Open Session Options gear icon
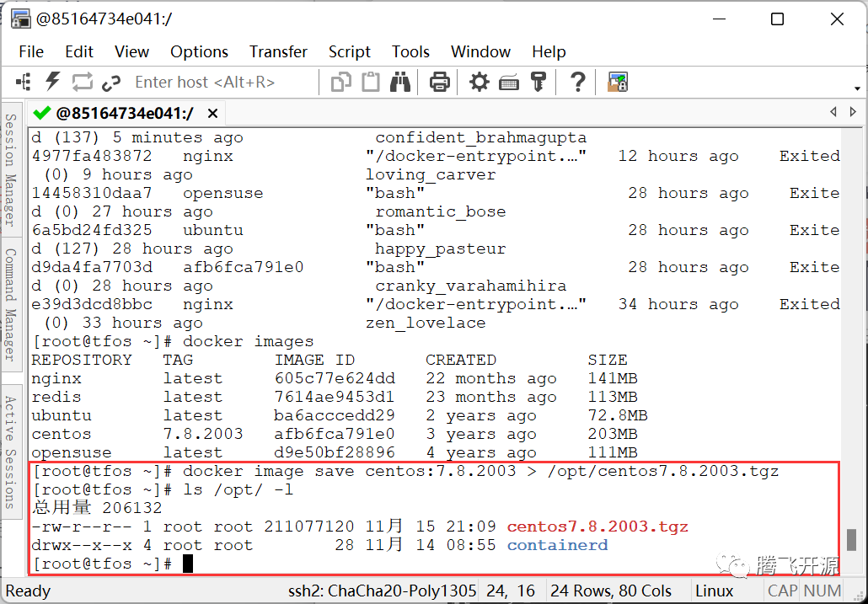Image resolution: width=868 pixels, height=604 pixels. point(480,83)
